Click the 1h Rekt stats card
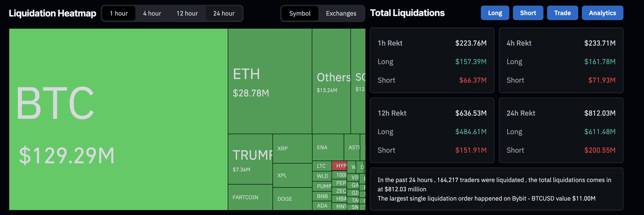Image resolution: width=644 pixels, height=215 pixels. [x=432, y=60]
